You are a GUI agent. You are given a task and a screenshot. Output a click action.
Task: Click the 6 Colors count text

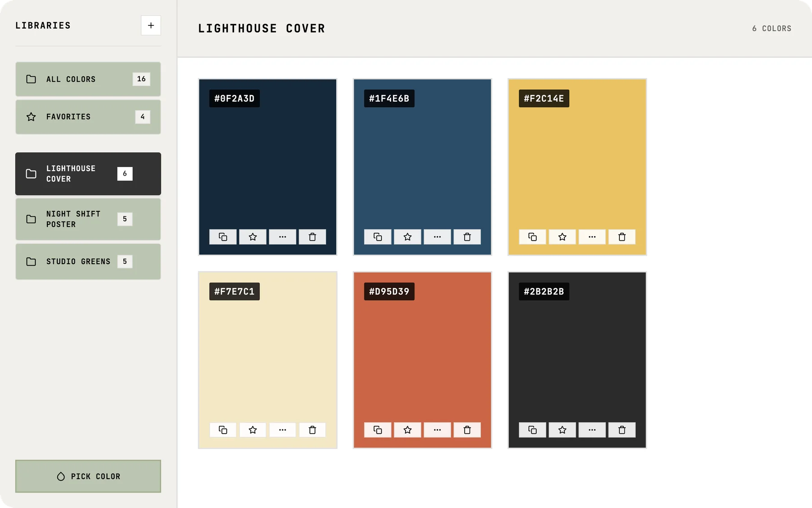coord(771,28)
